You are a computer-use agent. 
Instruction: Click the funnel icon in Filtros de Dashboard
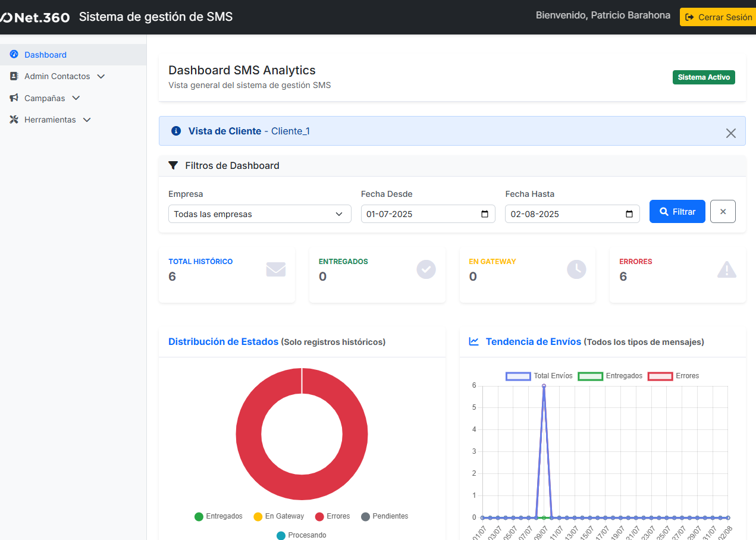pyautogui.click(x=173, y=165)
